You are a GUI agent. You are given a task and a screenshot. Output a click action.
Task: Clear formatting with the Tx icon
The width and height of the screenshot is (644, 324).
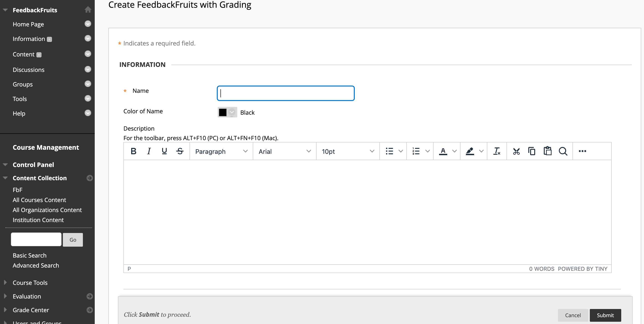497,151
